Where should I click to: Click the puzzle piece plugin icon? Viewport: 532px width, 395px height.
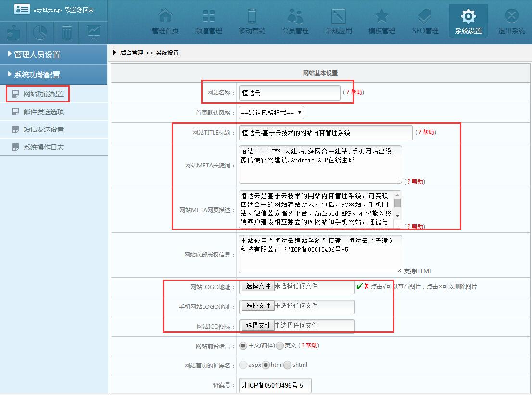(13, 33)
